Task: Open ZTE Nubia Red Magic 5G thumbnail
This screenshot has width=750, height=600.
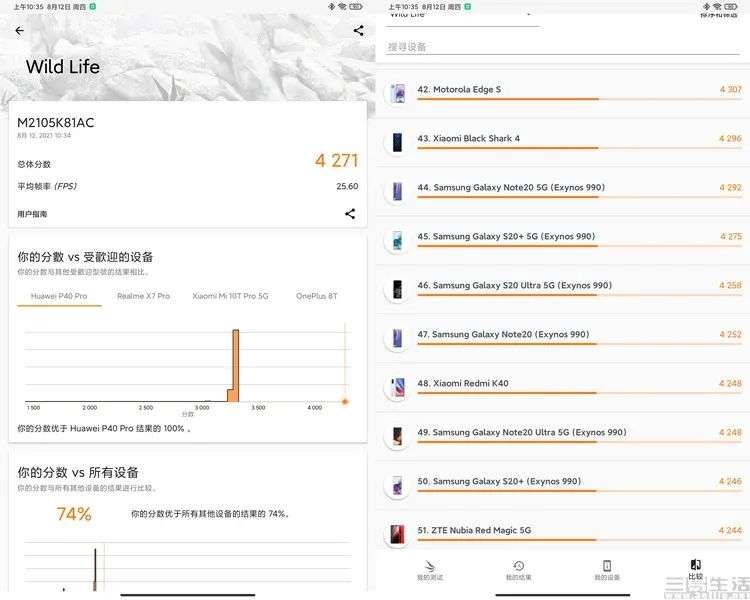Action: click(x=397, y=534)
